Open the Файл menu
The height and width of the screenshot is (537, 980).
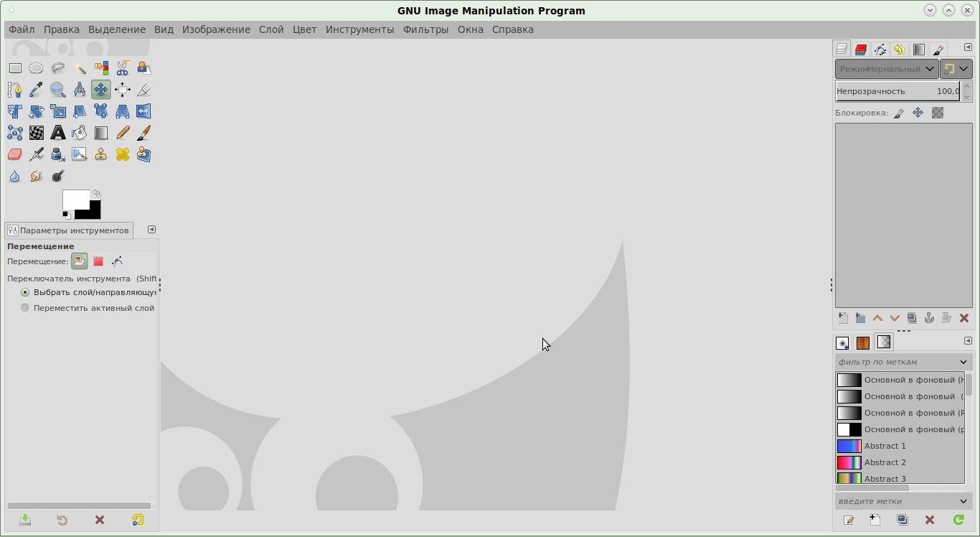pyautogui.click(x=22, y=29)
